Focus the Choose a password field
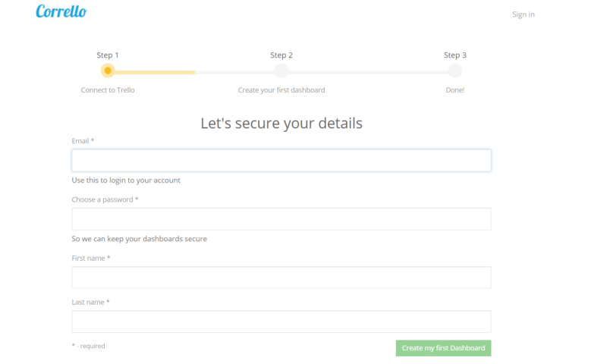 point(281,219)
